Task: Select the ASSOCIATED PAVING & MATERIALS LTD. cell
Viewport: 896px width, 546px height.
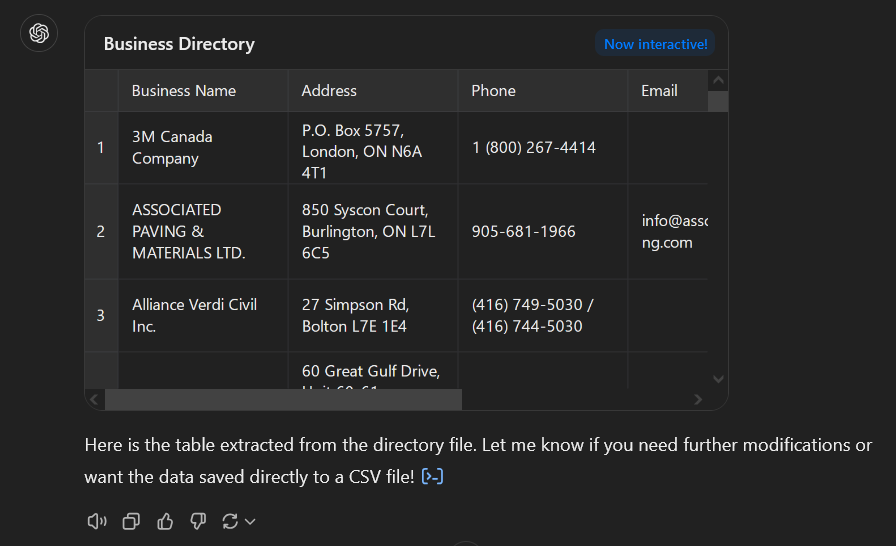Action: [203, 231]
